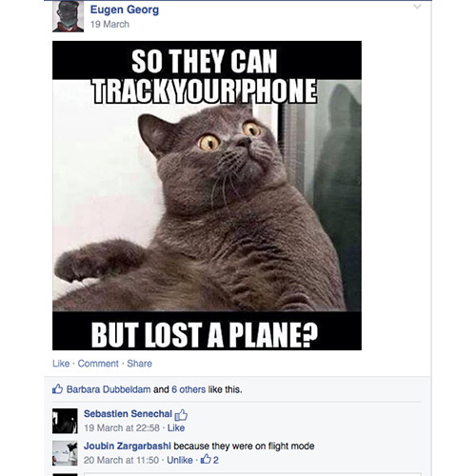Share the cat meme post

(140, 364)
